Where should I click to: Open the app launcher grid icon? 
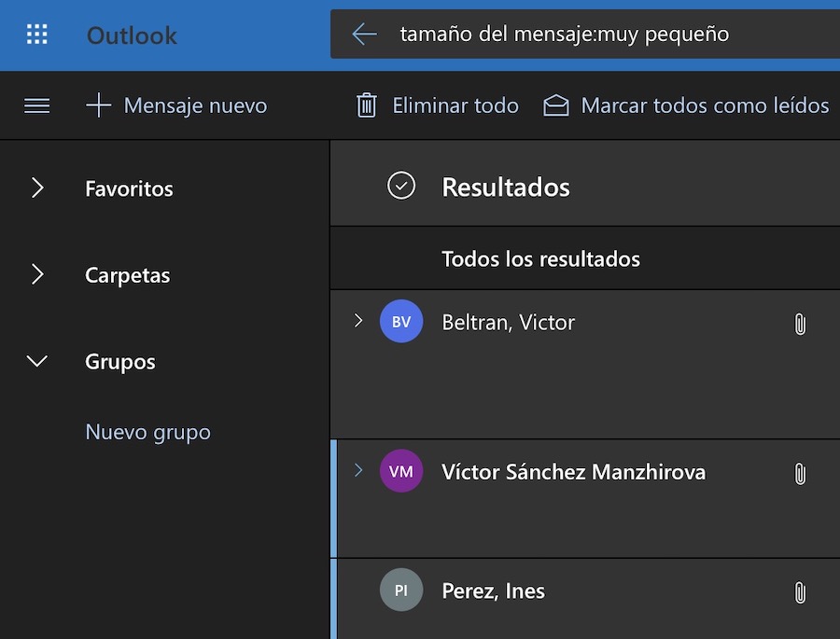(36, 35)
